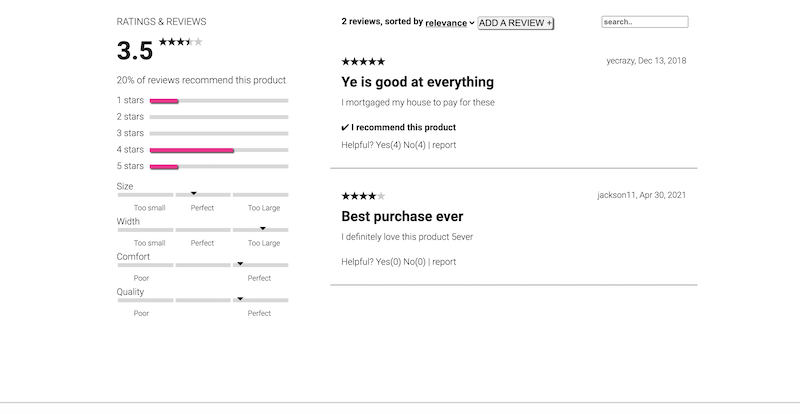Viewport: 800px width, 414px height.
Task: Vote No on jackson11's review
Action: coord(414,262)
